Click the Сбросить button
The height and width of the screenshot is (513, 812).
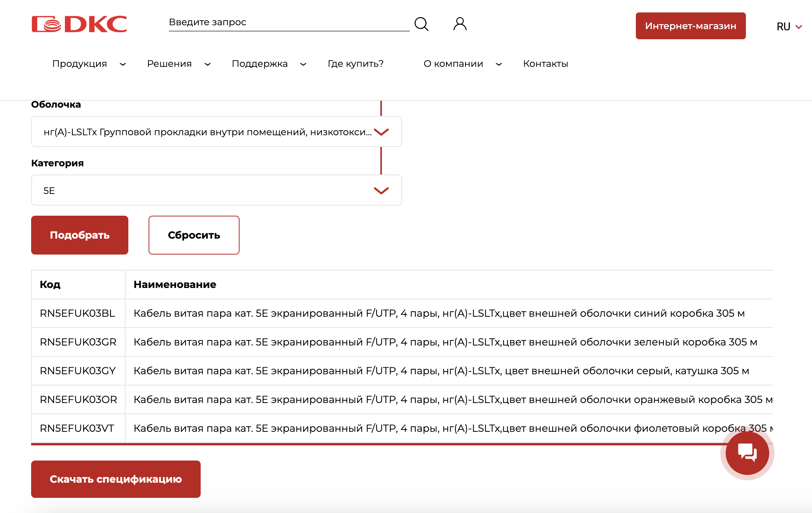tap(194, 235)
